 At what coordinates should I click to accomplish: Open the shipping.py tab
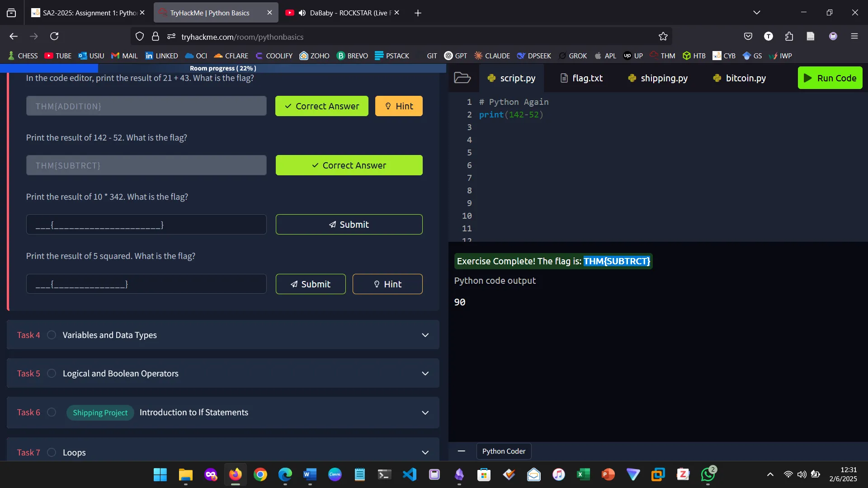point(658,78)
